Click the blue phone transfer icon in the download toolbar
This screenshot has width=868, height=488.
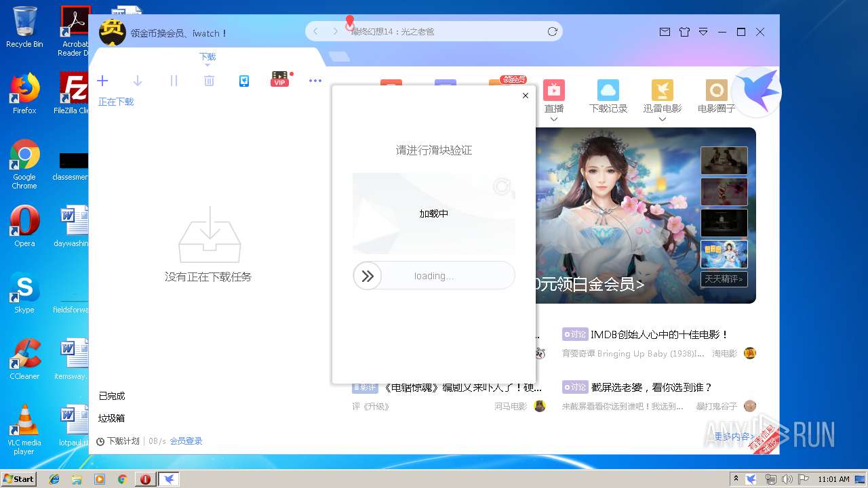click(244, 81)
